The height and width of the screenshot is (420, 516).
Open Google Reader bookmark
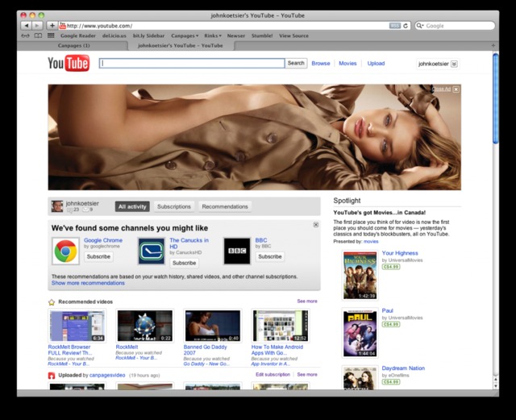pos(78,35)
